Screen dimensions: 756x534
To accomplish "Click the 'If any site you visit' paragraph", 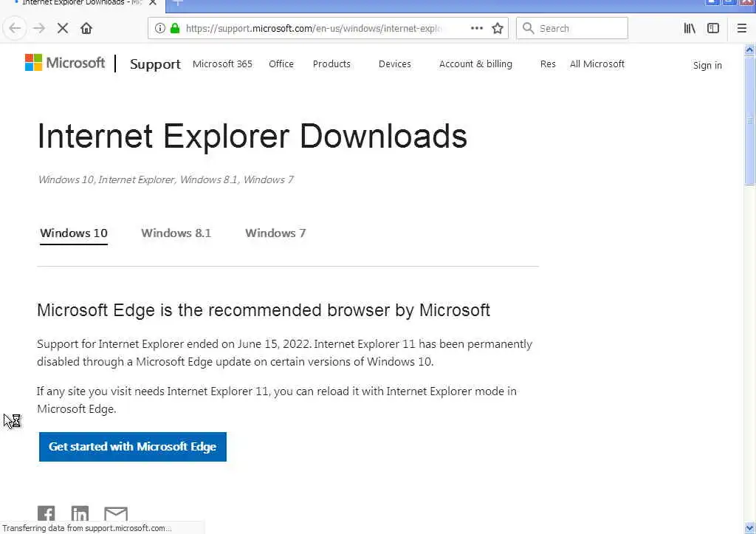I will click(x=277, y=400).
